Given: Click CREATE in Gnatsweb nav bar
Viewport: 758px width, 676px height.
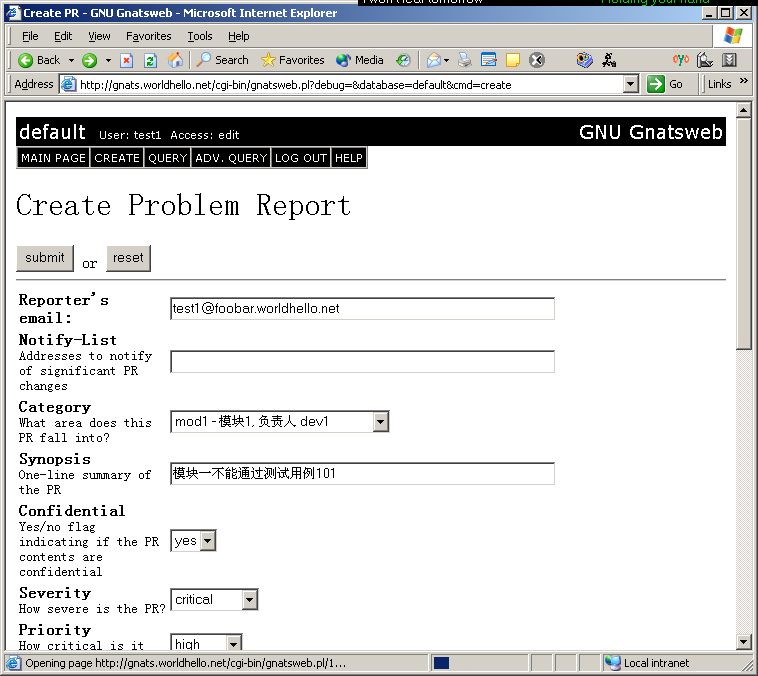Looking at the screenshot, I should tap(117, 158).
